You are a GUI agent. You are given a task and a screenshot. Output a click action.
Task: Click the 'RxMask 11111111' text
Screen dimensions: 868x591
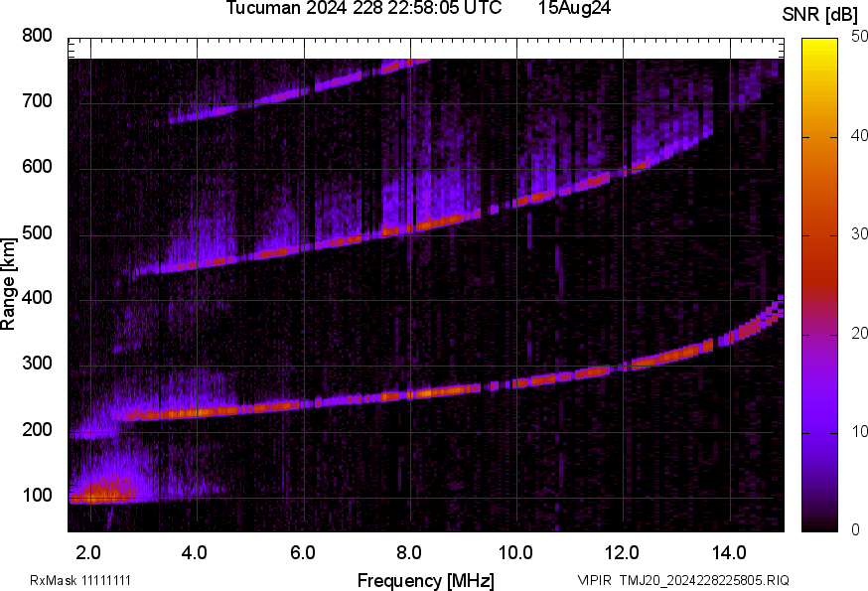coord(80,580)
